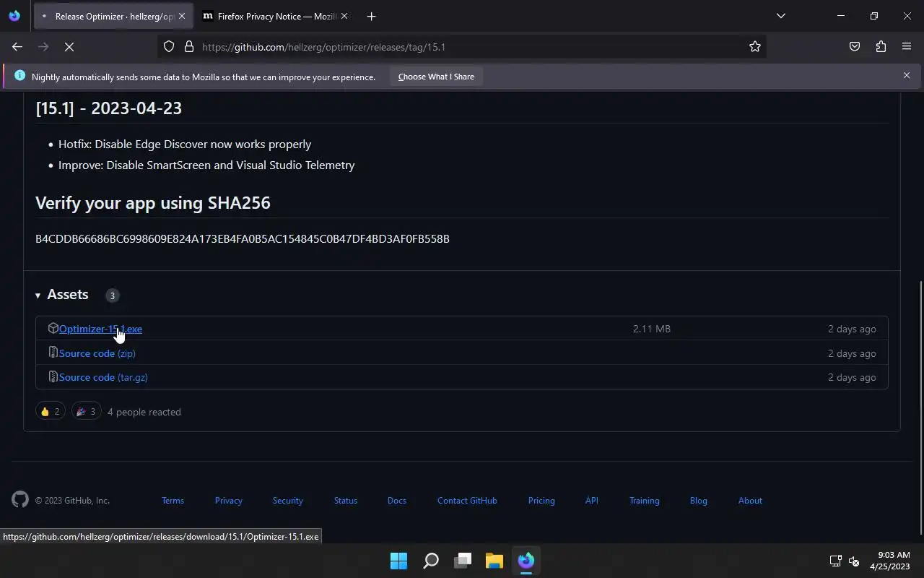Bookmark this page with star icon

[755, 47]
